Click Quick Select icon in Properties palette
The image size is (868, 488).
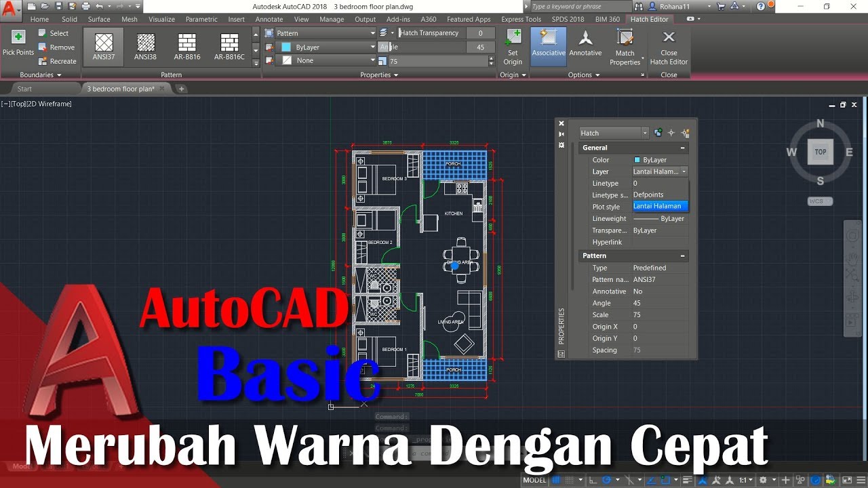click(x=685, y=133)
